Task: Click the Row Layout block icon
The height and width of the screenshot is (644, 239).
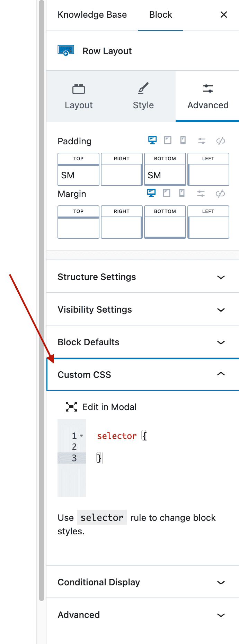Action: (x=66, y=51)
